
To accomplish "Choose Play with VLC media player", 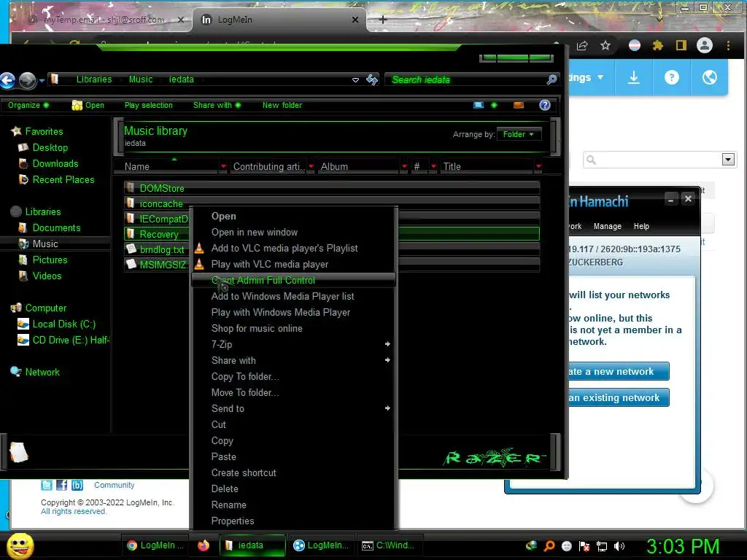I will point(293,264).
